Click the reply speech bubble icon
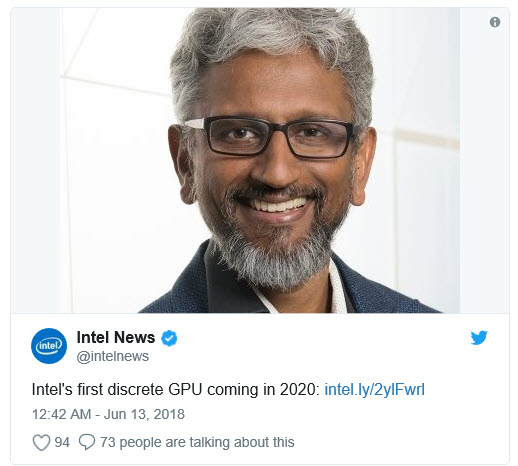 click(x=87, y=442)
